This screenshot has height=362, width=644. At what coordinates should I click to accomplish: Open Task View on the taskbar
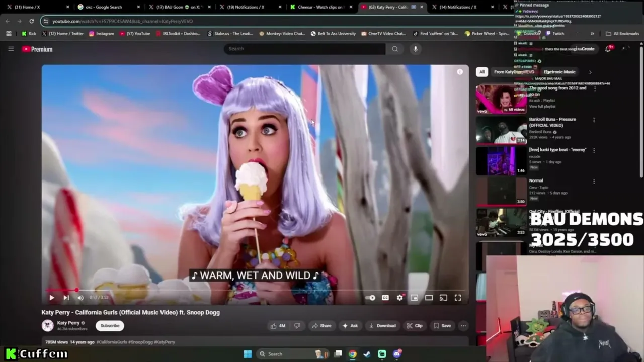(x=338, y=354)
